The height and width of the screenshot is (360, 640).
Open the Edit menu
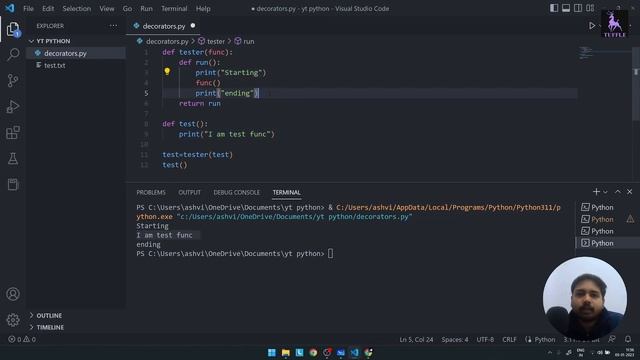(x=48, y=8)
